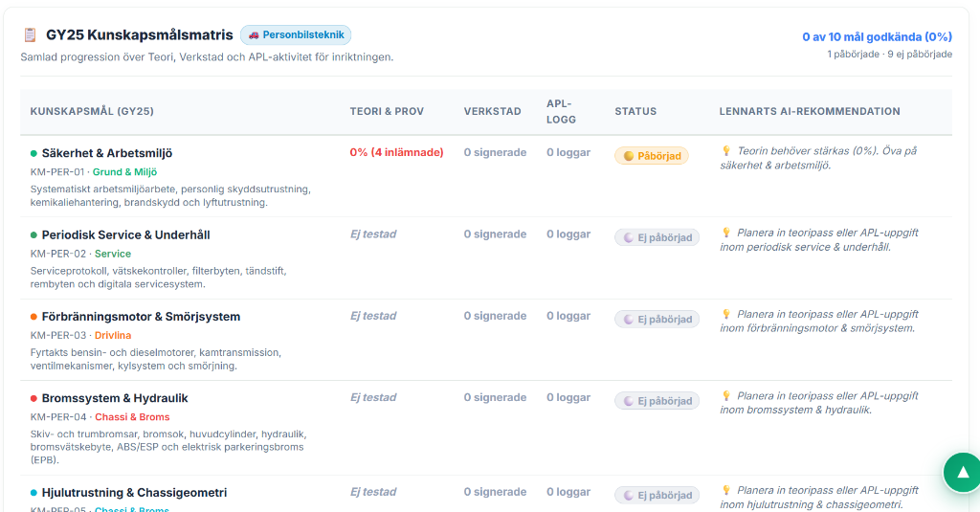Click the lightbulb icon in the Säkerhet recommendation
980x512 pixels.
[x=726, y=150]
